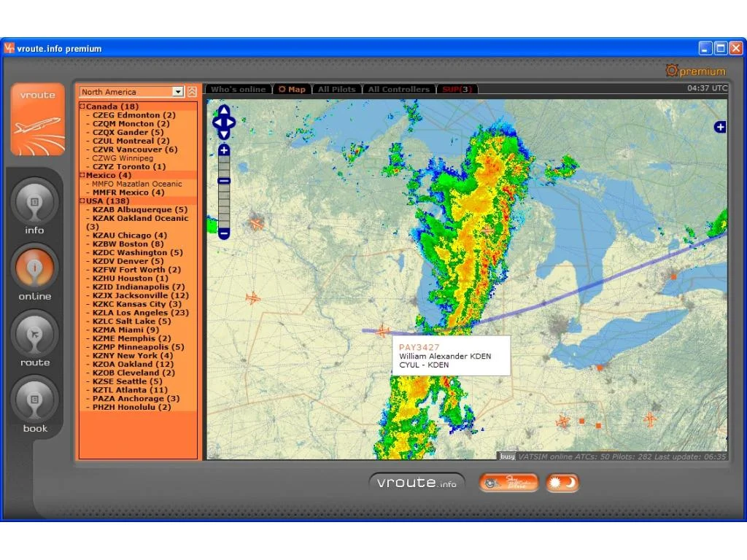Screen dimensions: 747x560
Task: Click VATSIM online ATCs status text
Action: point(622,456)
